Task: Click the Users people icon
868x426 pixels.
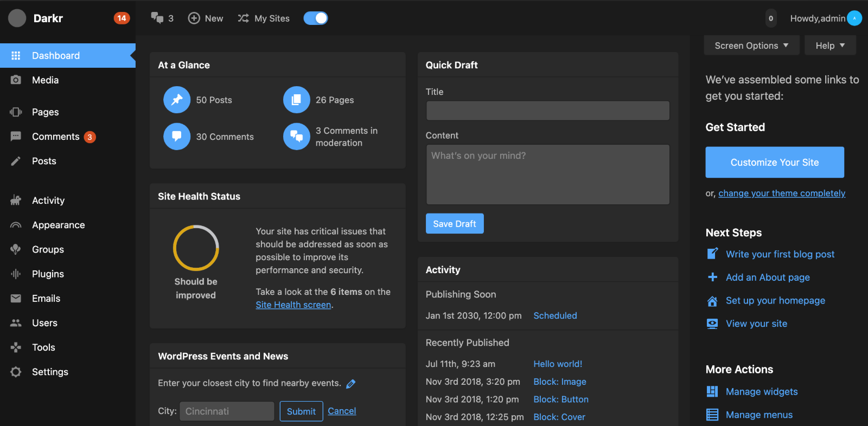Action: coord(16,323)
